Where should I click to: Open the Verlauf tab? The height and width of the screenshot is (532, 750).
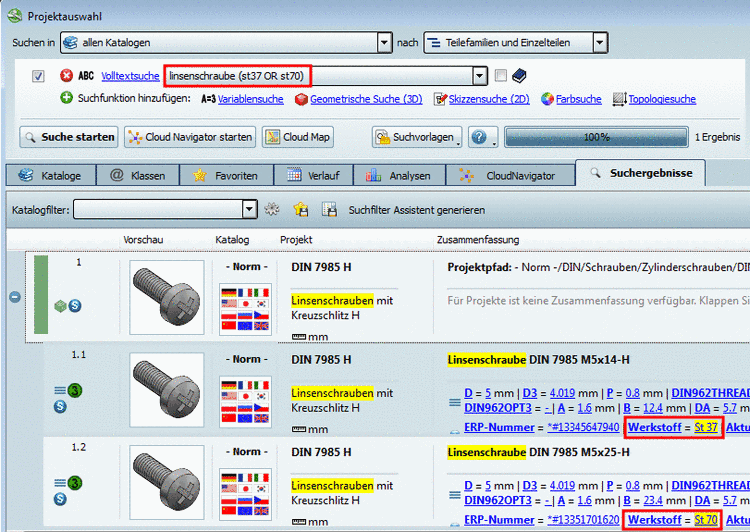pyautogui.click(x=313, y=175)
